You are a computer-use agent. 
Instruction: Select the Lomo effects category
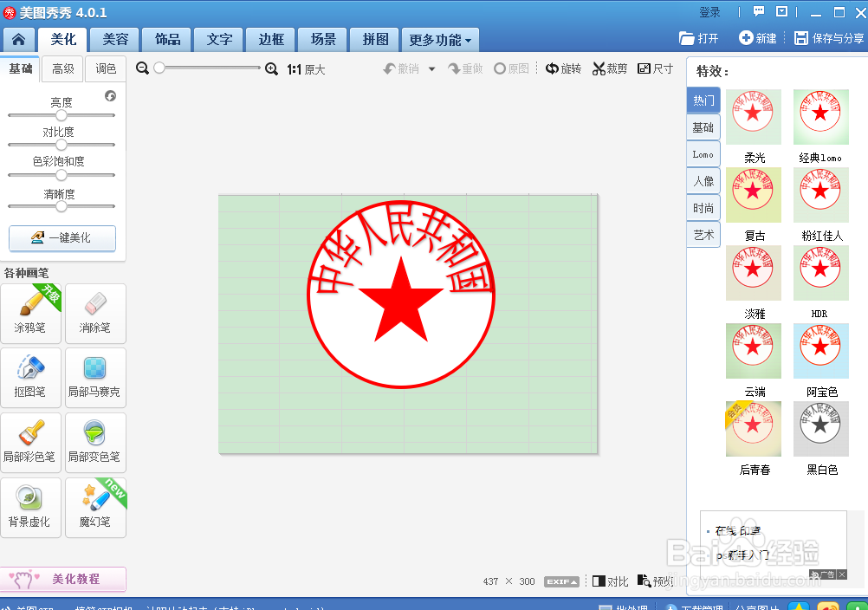[703, 154]
